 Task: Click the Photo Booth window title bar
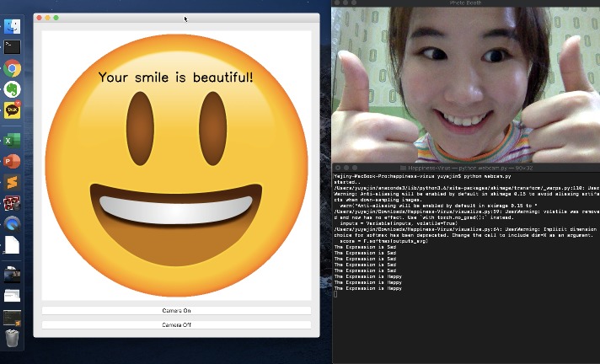(466, 3)
